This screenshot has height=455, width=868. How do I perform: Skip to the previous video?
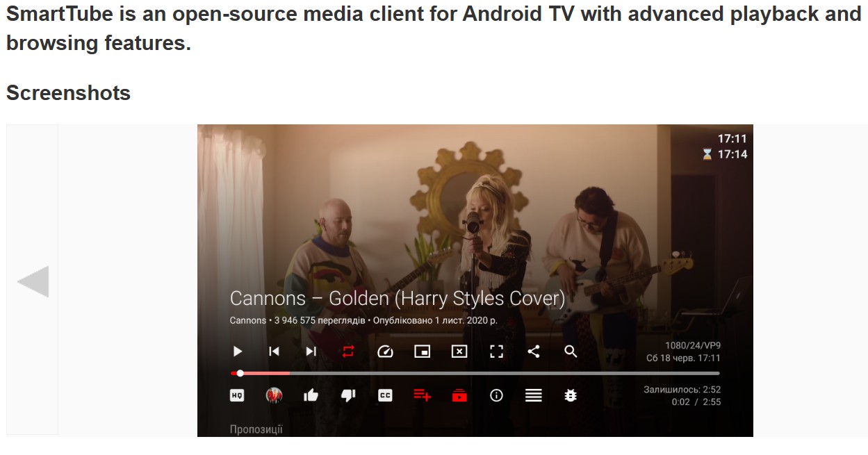(275, 351)
